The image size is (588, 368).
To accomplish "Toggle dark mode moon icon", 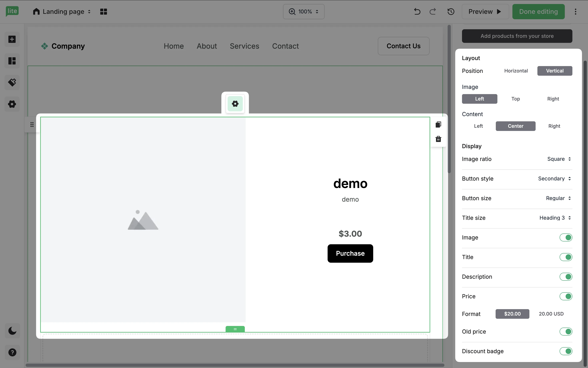I will click(x=12, y=331).
